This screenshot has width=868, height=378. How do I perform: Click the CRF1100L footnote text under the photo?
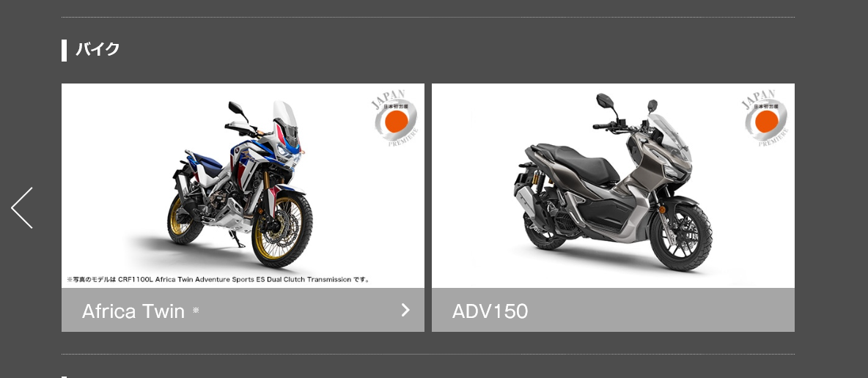coord(218,280)
